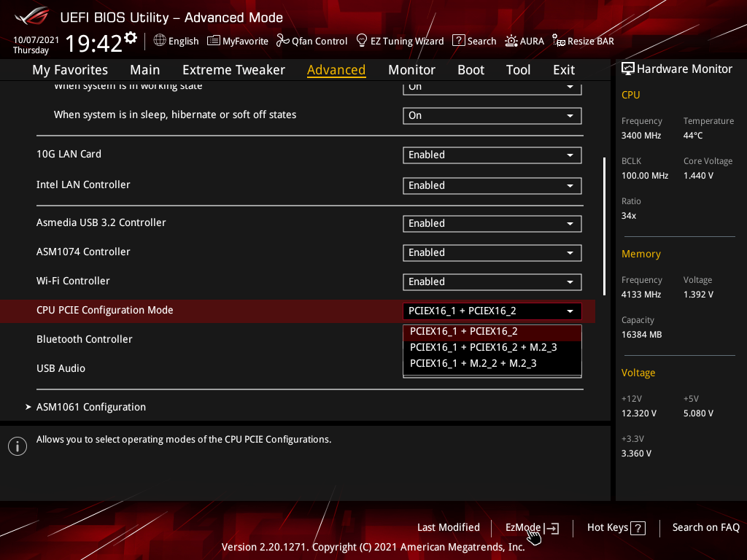
Task: Open the Wi-Fi Controller dropdown
Action: tap(492, 282)
